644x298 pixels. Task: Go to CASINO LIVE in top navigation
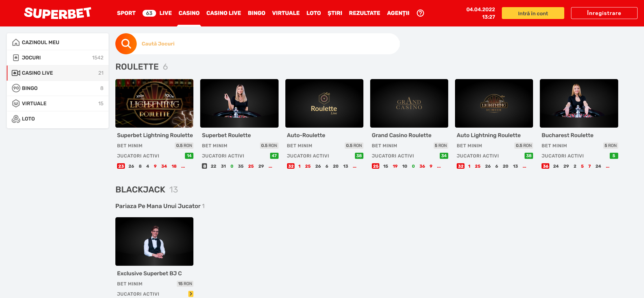click(x=224, y=13)
